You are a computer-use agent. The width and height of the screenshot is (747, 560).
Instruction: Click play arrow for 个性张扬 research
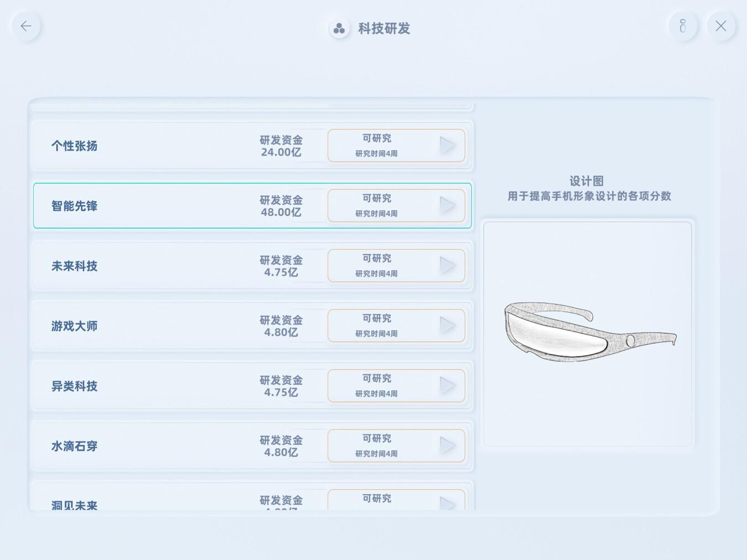[447, 146]
